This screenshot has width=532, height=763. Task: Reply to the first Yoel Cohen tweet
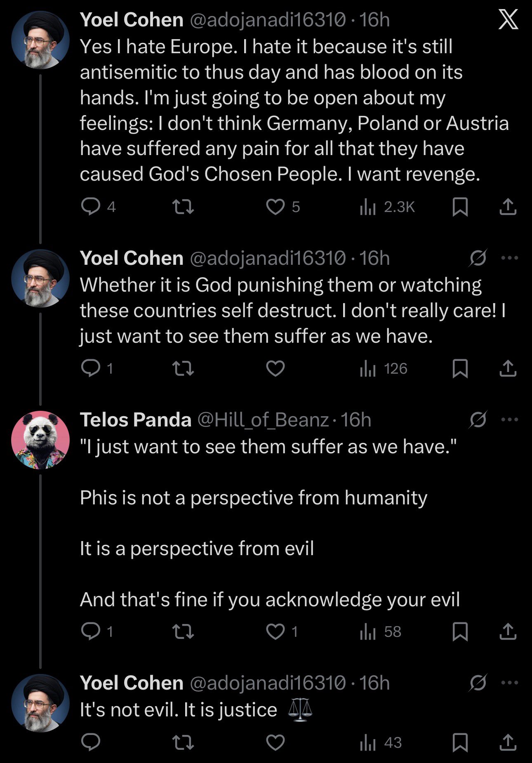(90, 207)
